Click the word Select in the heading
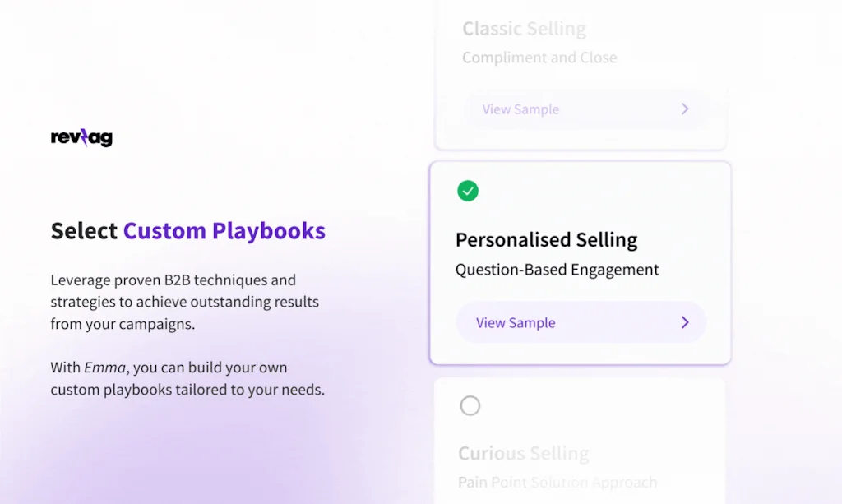Screen dimensions: 842x504 (84, 231)
